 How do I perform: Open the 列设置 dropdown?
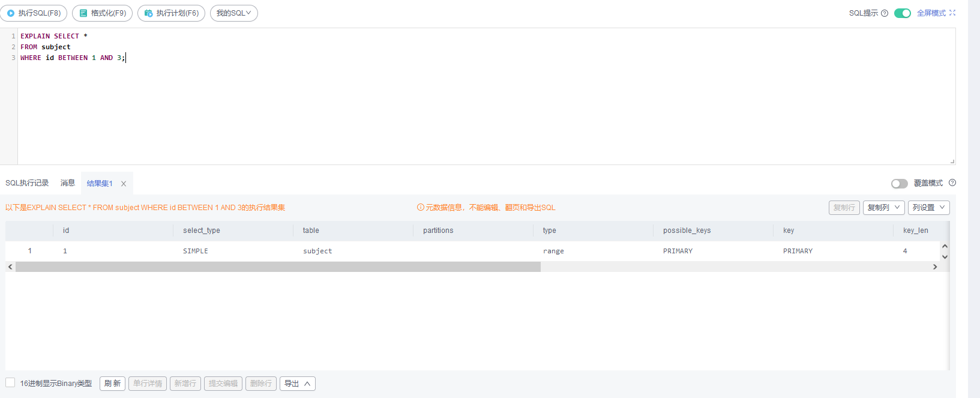tap(929, 208)
